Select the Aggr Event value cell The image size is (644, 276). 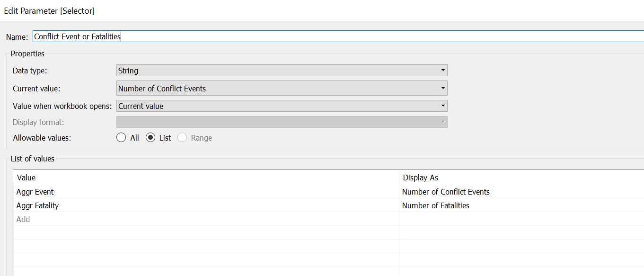click(x=35, y=192)
